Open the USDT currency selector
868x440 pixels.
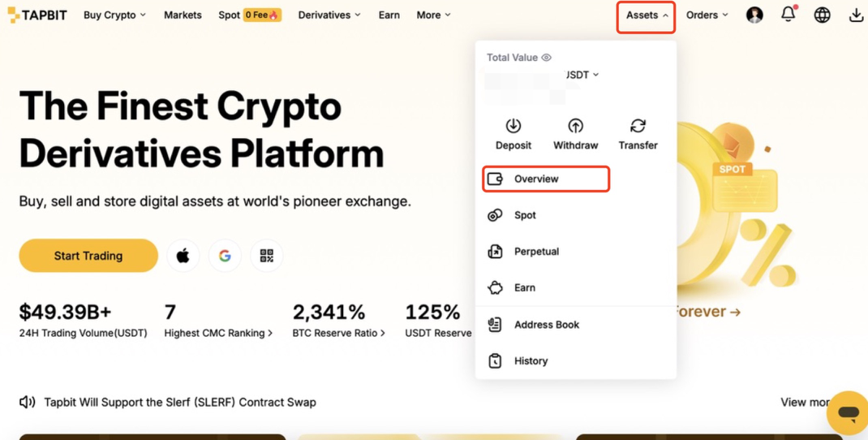[x=582, y=75]
